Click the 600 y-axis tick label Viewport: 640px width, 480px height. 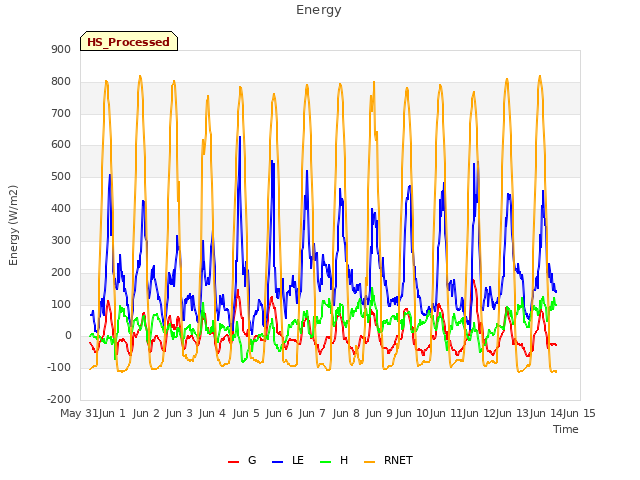[x=61, y=144]
